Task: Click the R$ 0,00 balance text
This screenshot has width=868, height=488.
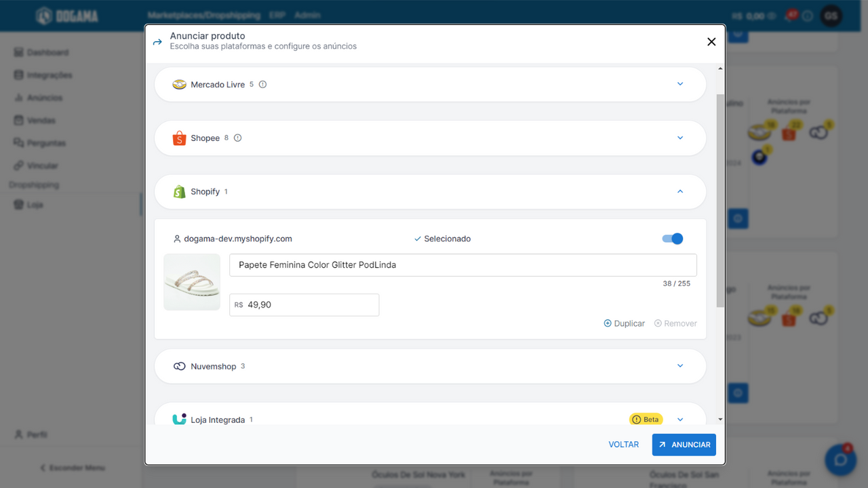Action: [748, 16]
